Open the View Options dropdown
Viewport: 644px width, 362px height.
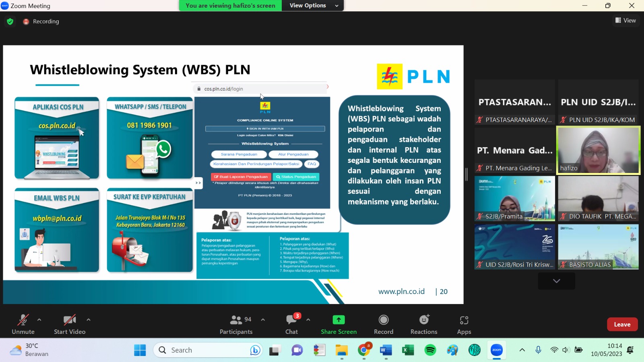point(313,6)
